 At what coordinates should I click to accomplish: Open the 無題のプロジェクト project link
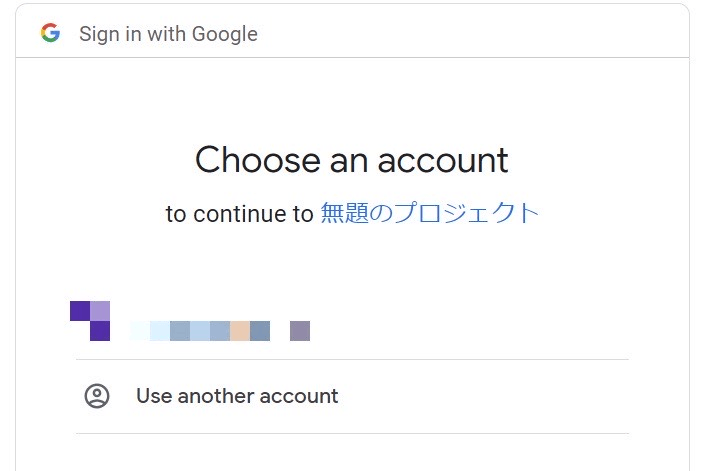point(429,213)
